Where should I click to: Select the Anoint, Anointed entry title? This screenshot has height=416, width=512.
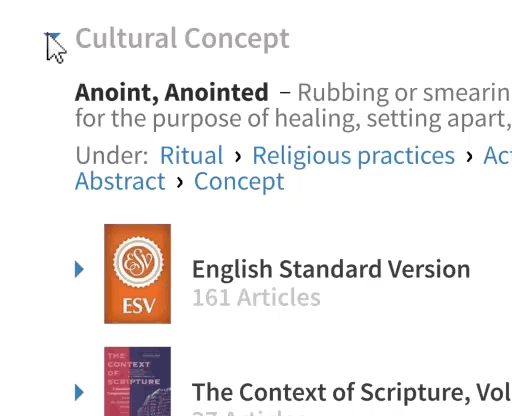tap(172, 92)
